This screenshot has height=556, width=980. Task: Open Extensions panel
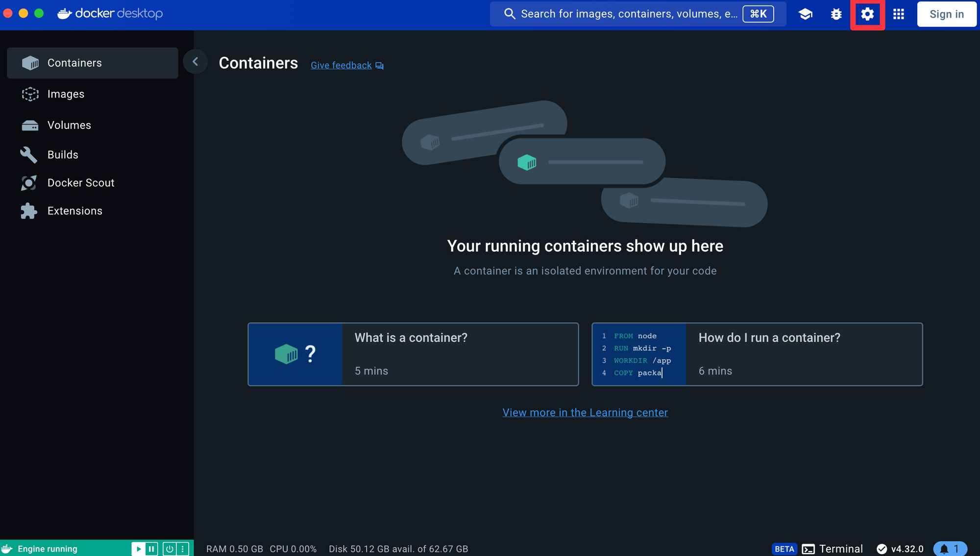pyautogui.click(x=74, y=210)
